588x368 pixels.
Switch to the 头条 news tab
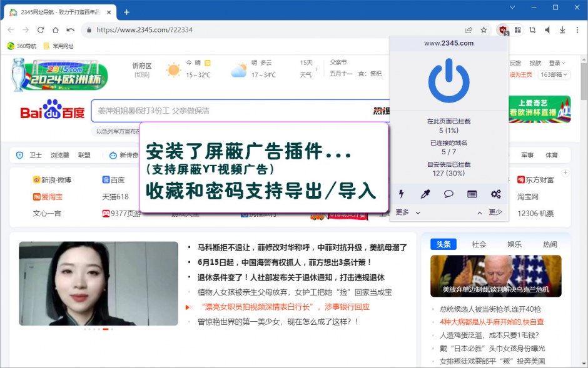click(x=444, y=244)
